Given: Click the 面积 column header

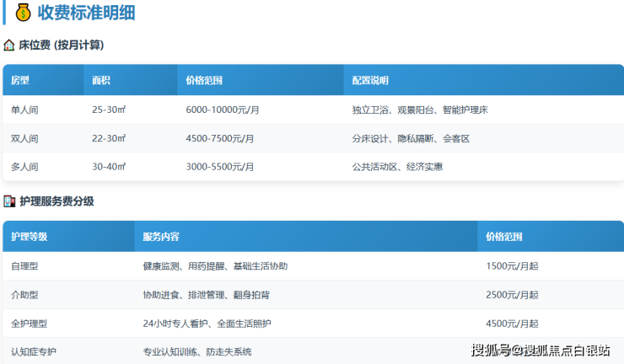Looking at the screenshot, I should (101, 81).
